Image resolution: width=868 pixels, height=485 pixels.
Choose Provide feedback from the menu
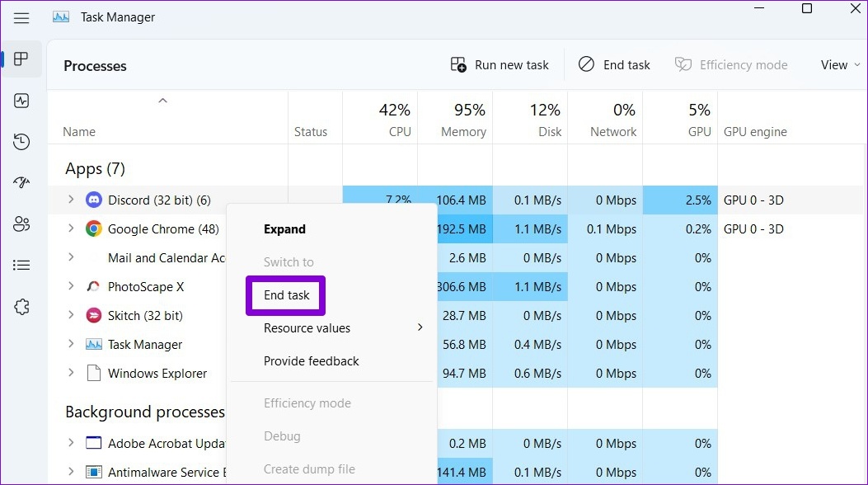tap(311, 360)
